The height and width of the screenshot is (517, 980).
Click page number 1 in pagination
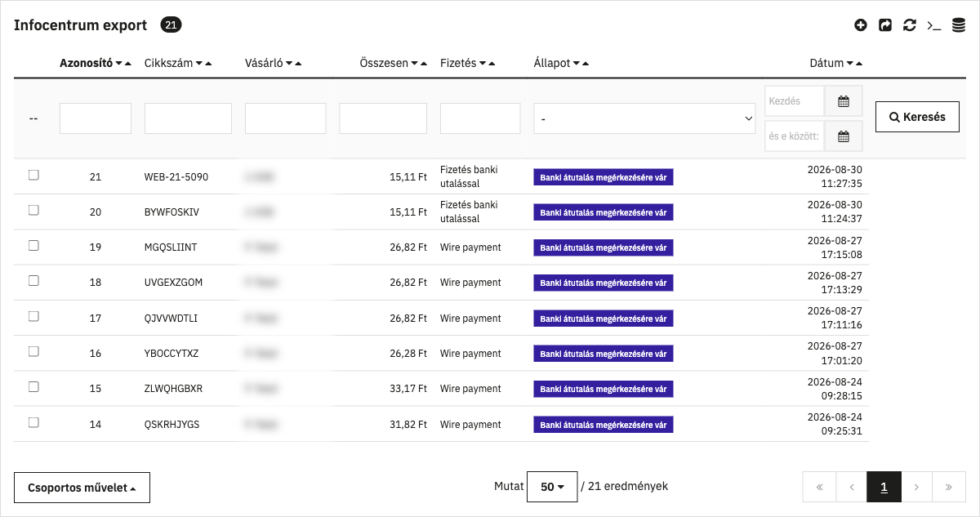tap(884, 487)
